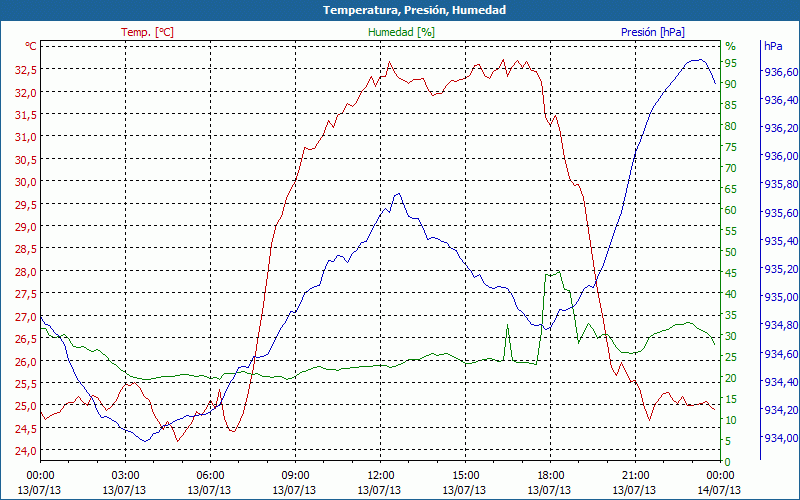800x500 pixels.
Task: Click the "21:00" time axis label
Action: click(636, 476)
